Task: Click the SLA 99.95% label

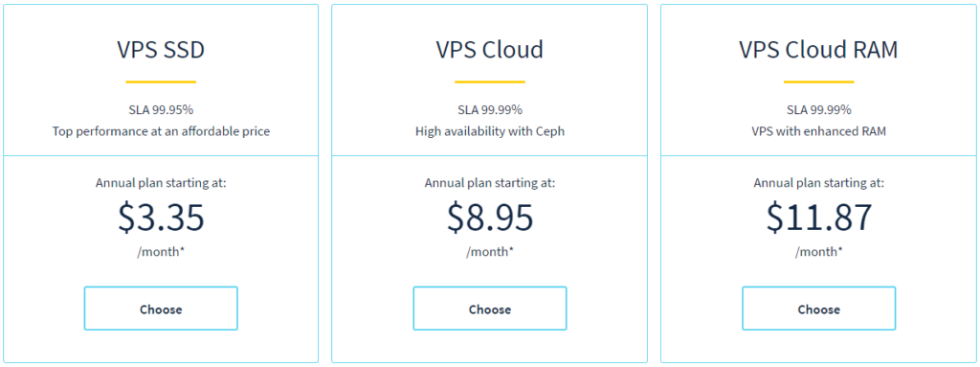Action: (x=161, y=109)
